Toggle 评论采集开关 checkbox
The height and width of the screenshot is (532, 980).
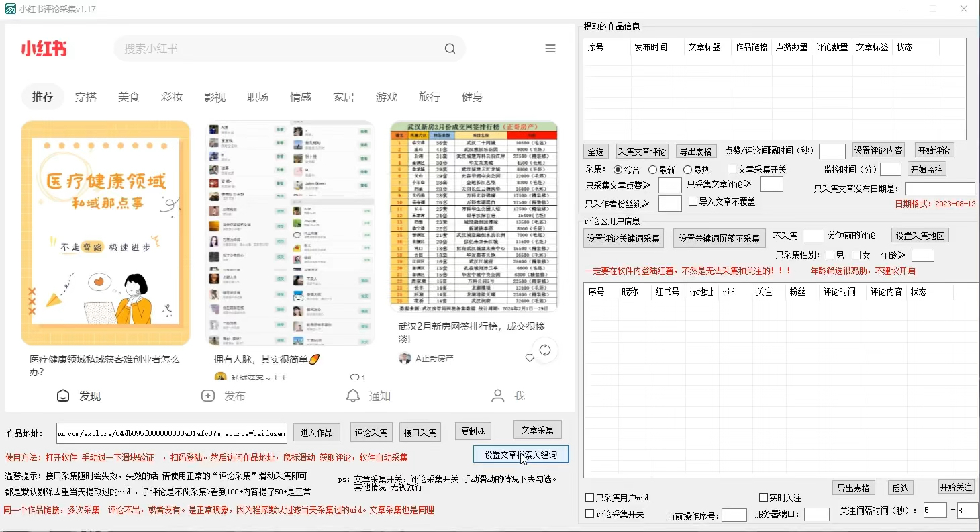point(589,514)
